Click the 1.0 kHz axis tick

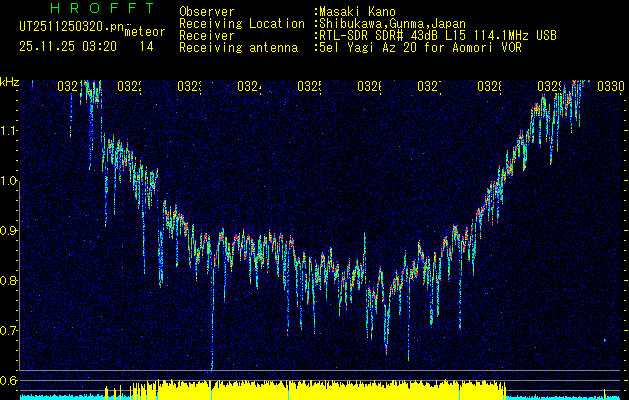9,181
